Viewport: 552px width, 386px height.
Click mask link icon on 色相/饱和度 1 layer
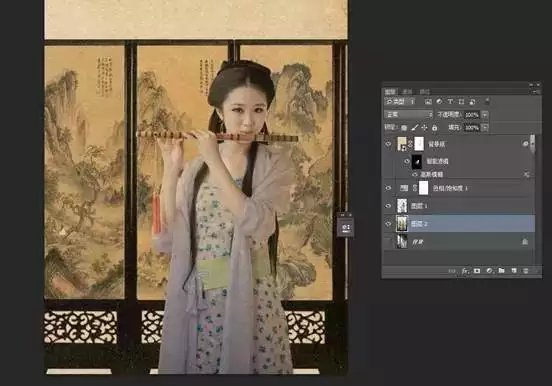coord(415,188)
